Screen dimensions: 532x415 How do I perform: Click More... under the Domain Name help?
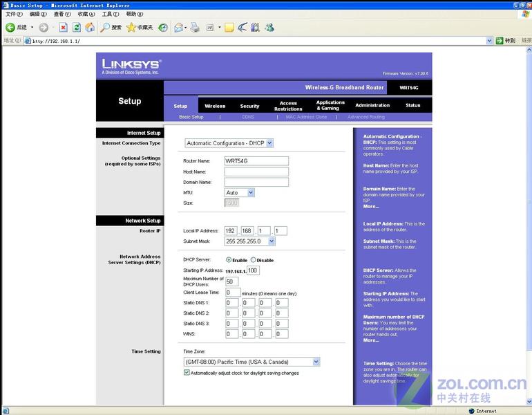point(371,206)
